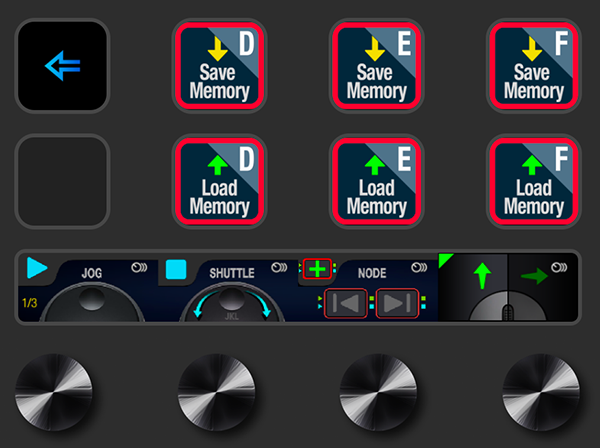Image resolution: width=600 pixels, height=448 pixels.
Task: Click the fourth rotary knob below mouse graphic
Action: click(541, 392)
